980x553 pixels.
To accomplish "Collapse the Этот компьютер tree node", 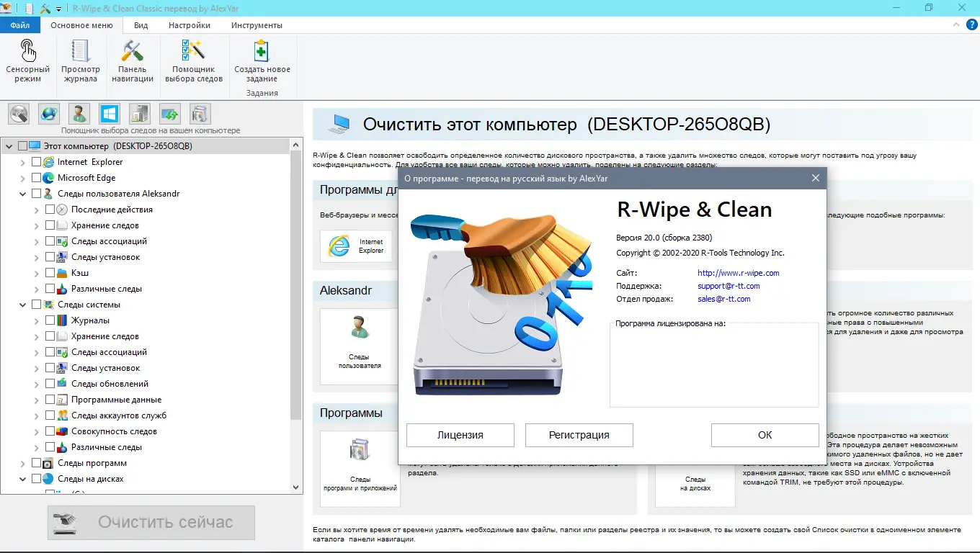I will 9,146.
